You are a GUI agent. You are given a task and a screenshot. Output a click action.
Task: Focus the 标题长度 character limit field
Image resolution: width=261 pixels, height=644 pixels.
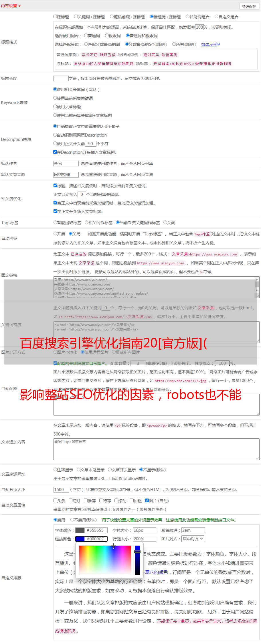click(61, 78)
